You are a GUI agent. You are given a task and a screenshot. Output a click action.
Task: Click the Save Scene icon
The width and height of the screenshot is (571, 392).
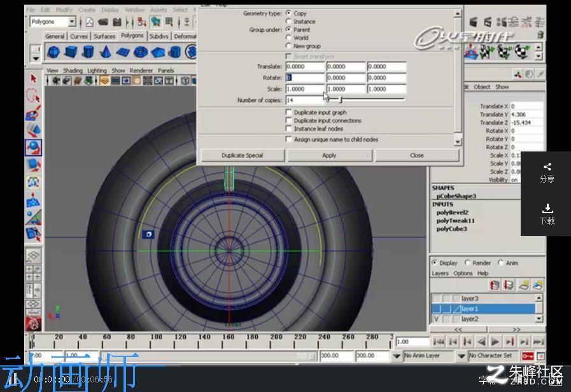[117, 22]
